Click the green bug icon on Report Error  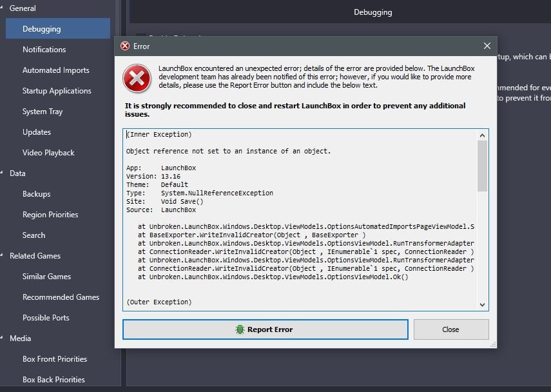tap(240, 329)
